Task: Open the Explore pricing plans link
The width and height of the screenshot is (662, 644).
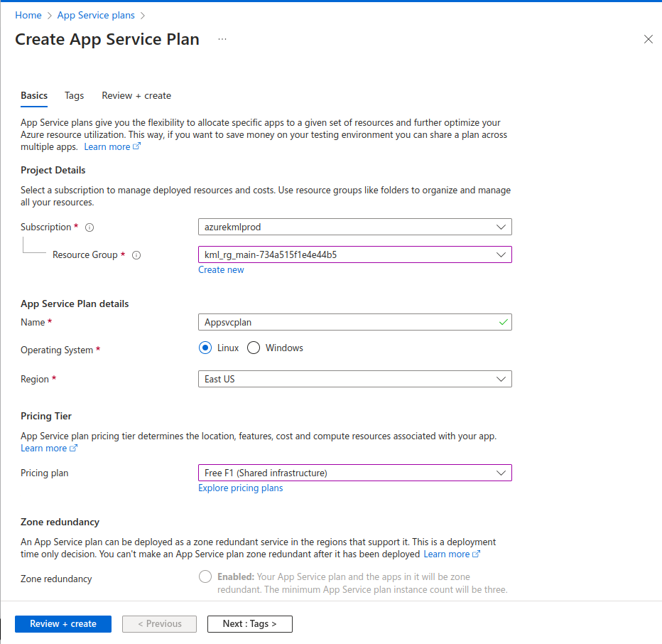Action: point(240,488)
